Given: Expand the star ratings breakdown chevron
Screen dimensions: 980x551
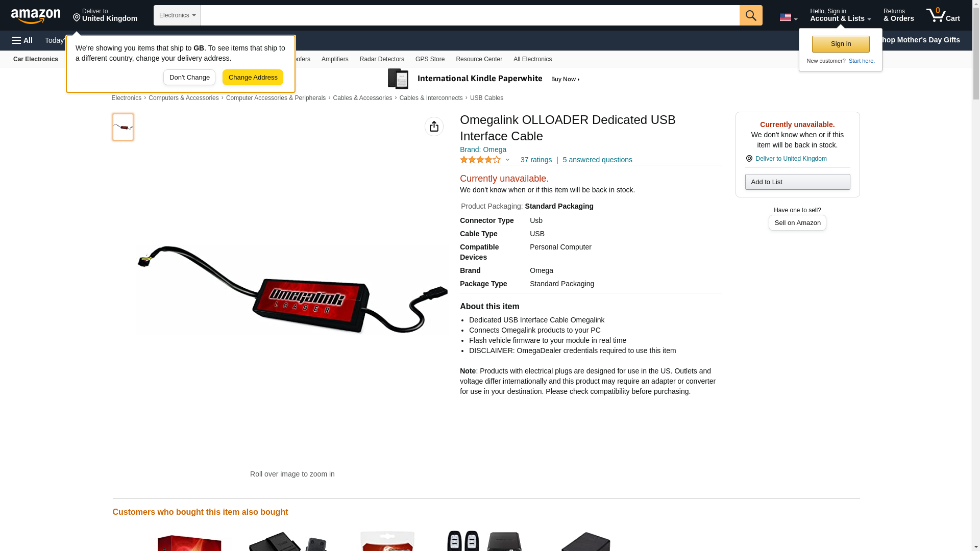Looking at the screenshot, I should point(507,160).
